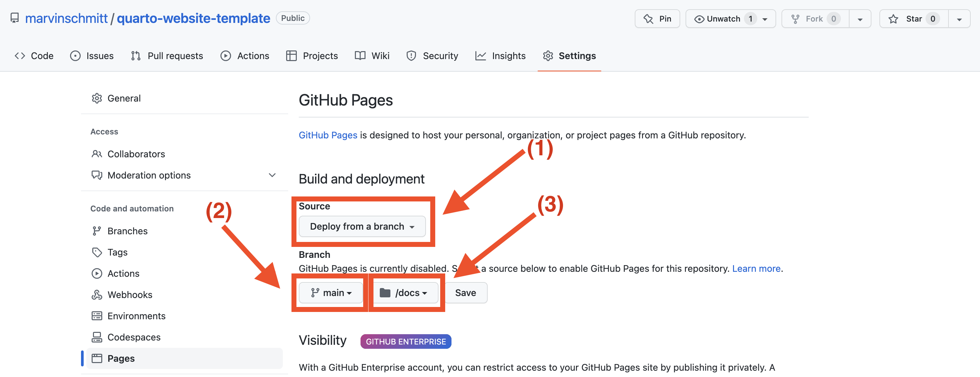Expand the Fork options dropdown arrow
980x377 pixels.
coord(860,19)
